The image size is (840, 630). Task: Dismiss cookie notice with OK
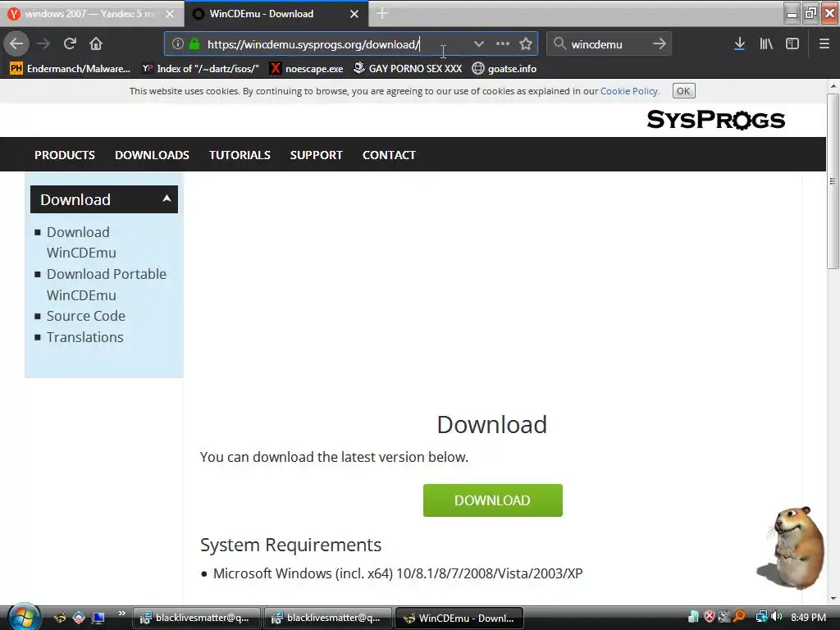point(683,91)
